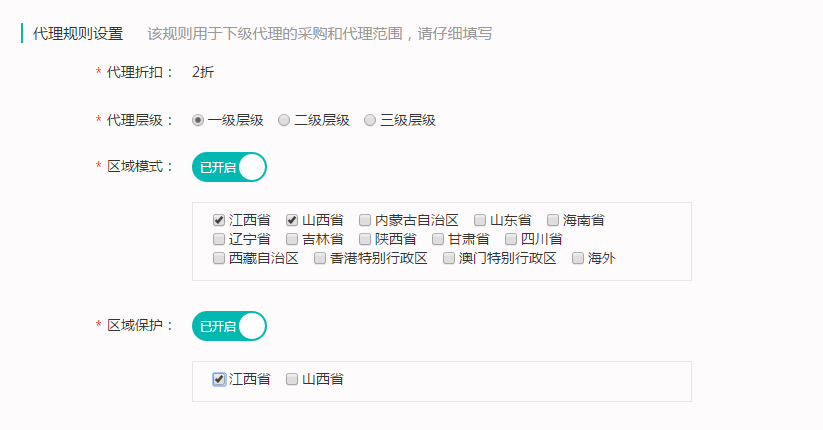Image resolution: width=823 pixels, height=430 pixels.
Task: Check 山西省 in region protection list
Action: pos(292,379)
